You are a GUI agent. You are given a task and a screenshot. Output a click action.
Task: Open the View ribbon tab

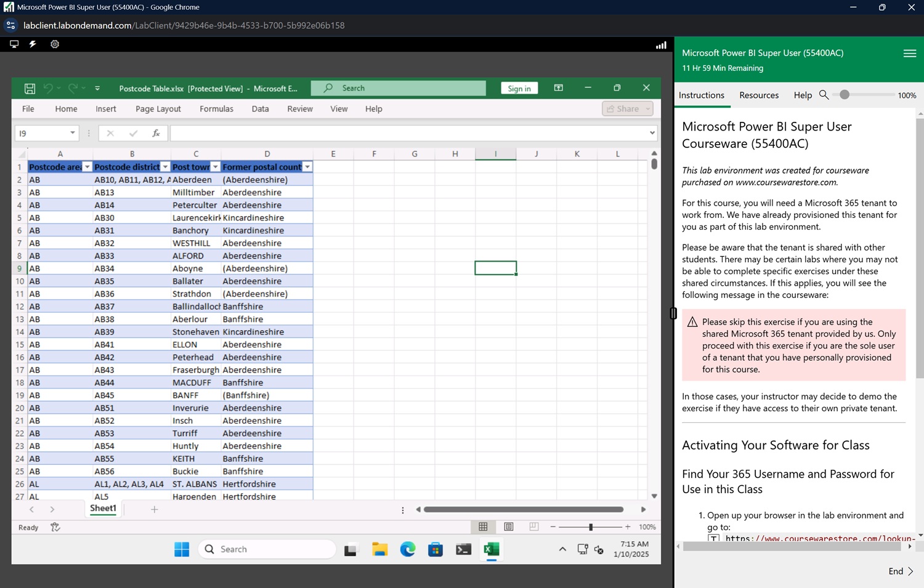[339, 108]
